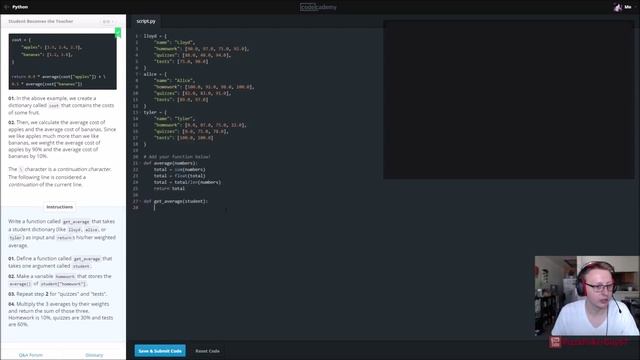Click the back arrow beside Python
640x360 pixels.
pyautogui.click(x=6, y=7)
